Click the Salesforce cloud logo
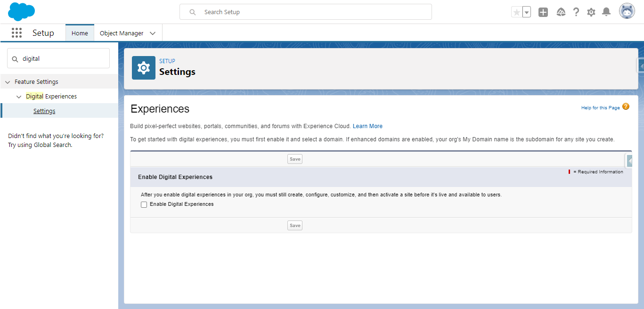The image size is (644, 309). pyautogui.click(x=22, y=11)
